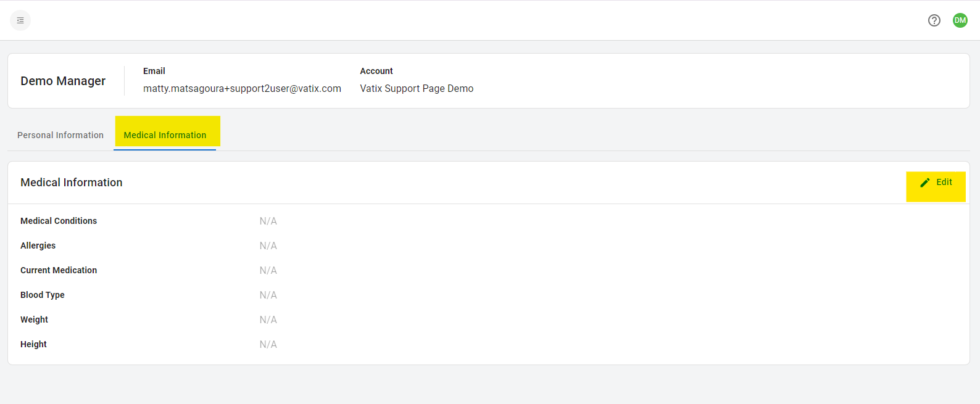
Task: Click the Weight field label
Action: point(34,319)
